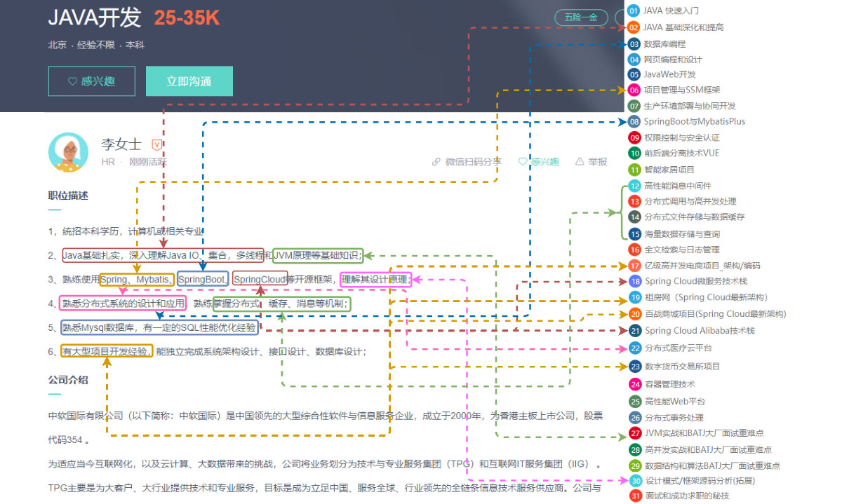Select course 06 项目管理与SSM框架
The image size is (842, 504).
[x=674, y=90]
